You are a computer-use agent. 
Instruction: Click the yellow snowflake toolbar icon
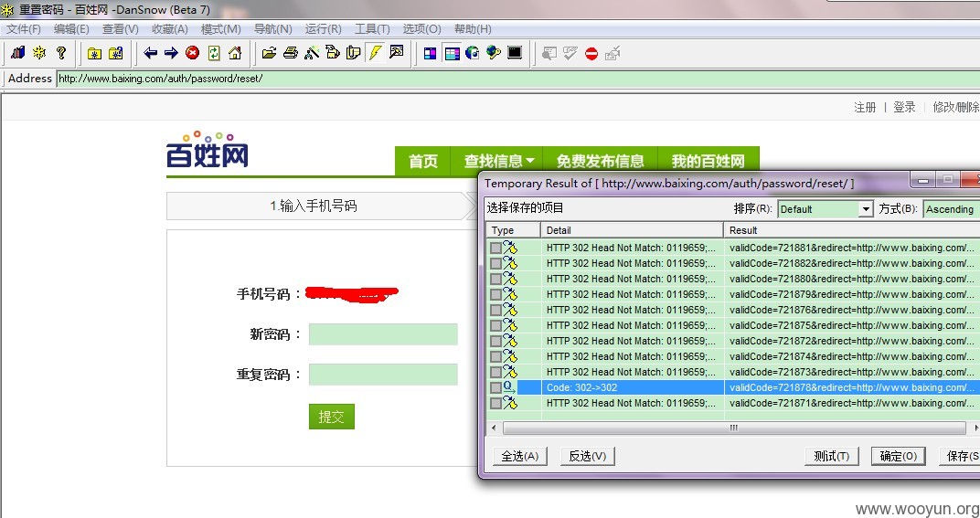point(39,53)
